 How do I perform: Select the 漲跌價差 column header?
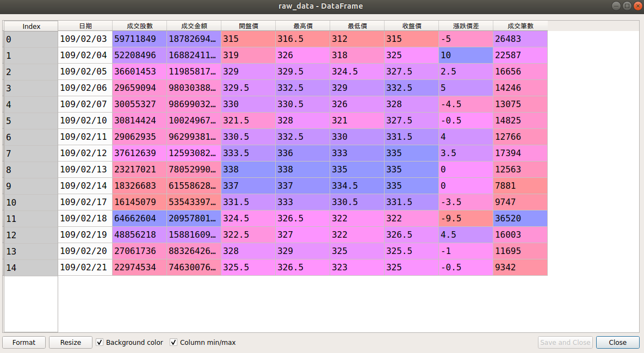pos(466,26)
